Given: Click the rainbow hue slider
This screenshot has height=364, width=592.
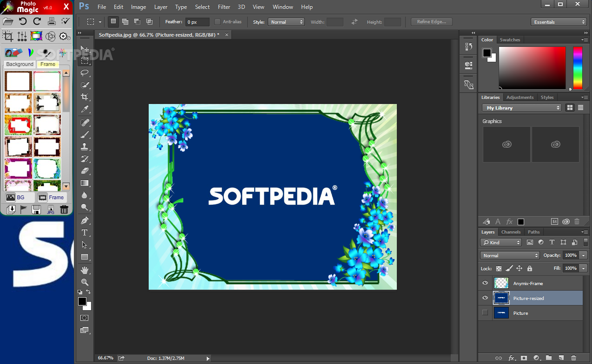Looking at the screenshot, I should point(578,68).
